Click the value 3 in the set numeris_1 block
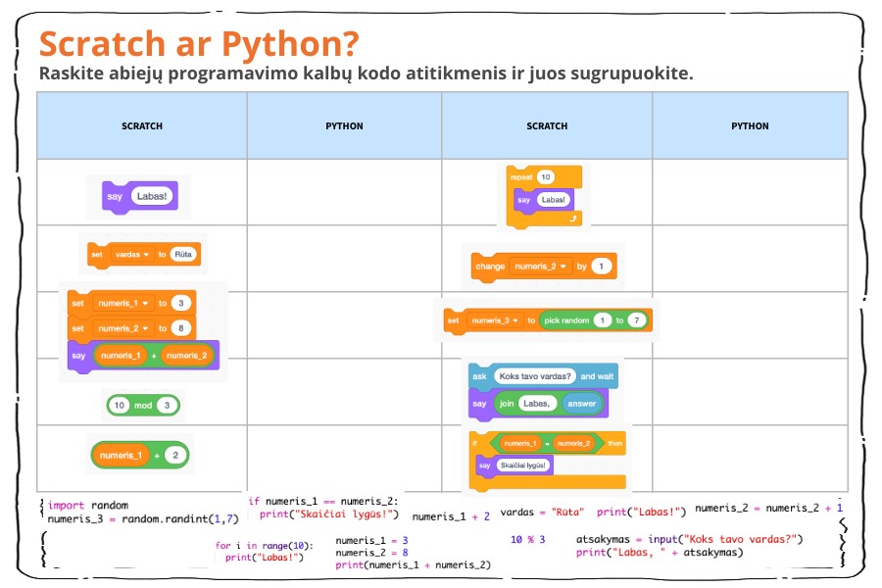882x588 pixels. tap(180, 303)
